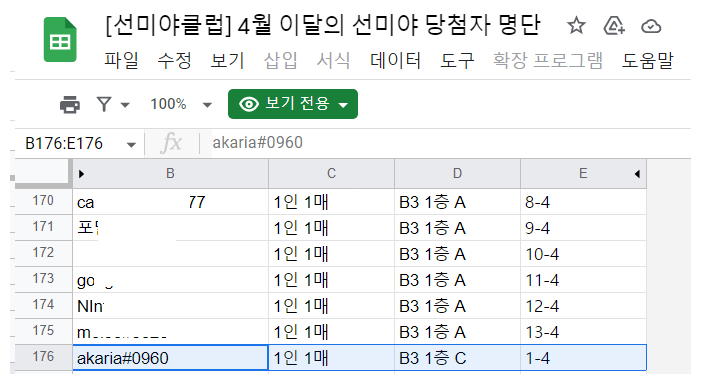Open filter views dropdown arrow
Viewport: 705px width, 376px height.
[125, 105]
